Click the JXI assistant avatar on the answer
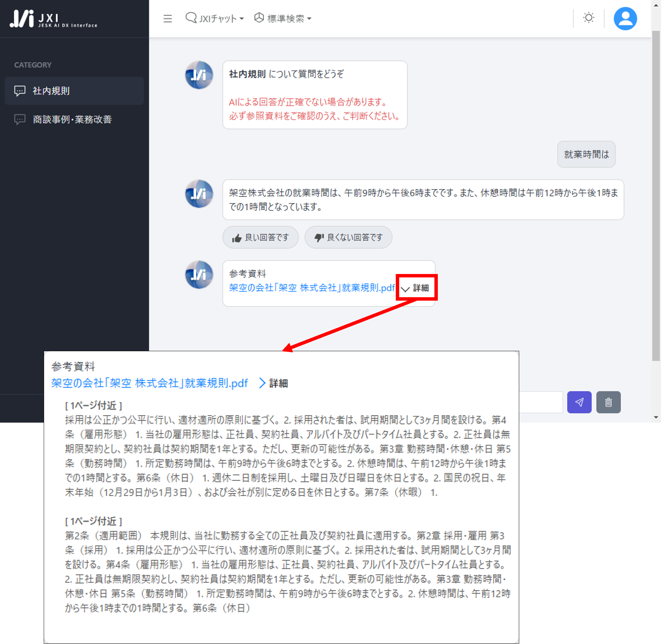Image resolution: width=661 pixels, height=644 pixels. click(199, 194)
